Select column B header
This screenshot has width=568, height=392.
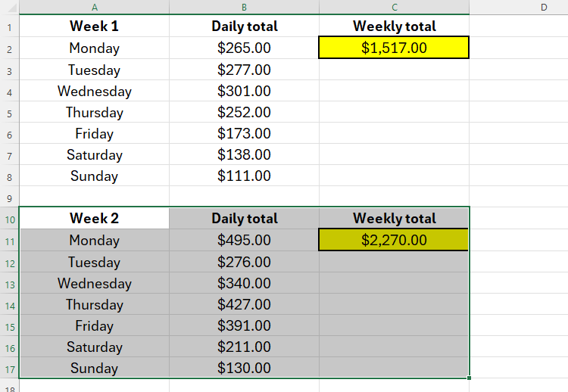(x=244, y=8)
